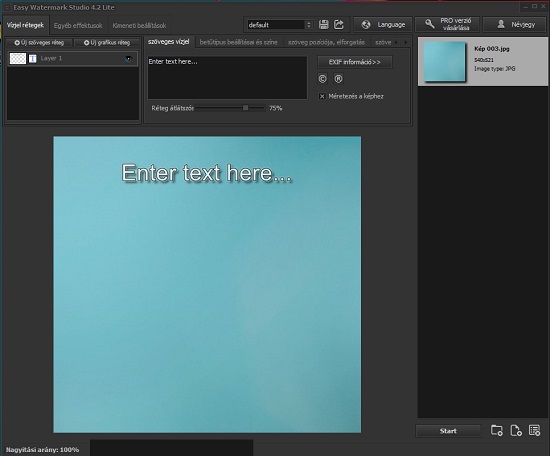Click the 75% opacity value
Viewport: 550px width, 456px height.
coord(276,108)
